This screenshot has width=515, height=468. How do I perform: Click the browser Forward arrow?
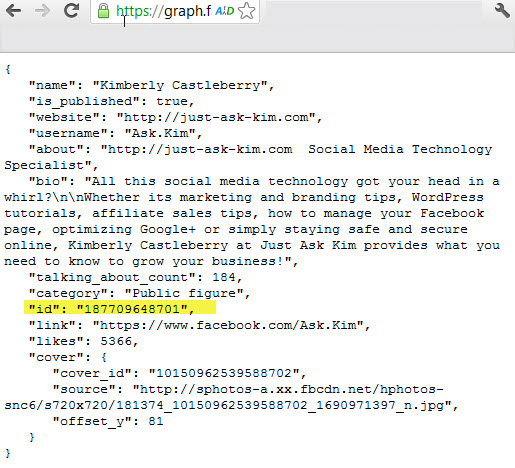(42, 11)
